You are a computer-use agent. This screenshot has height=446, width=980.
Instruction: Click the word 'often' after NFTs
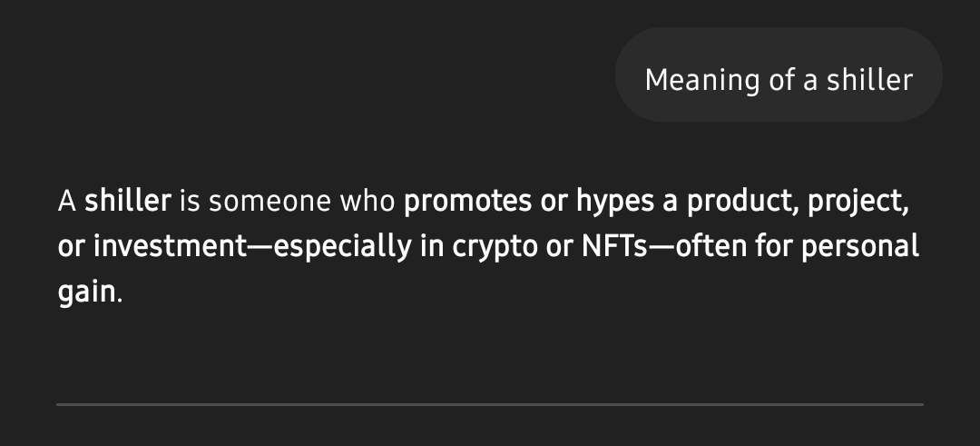(711, 246)
